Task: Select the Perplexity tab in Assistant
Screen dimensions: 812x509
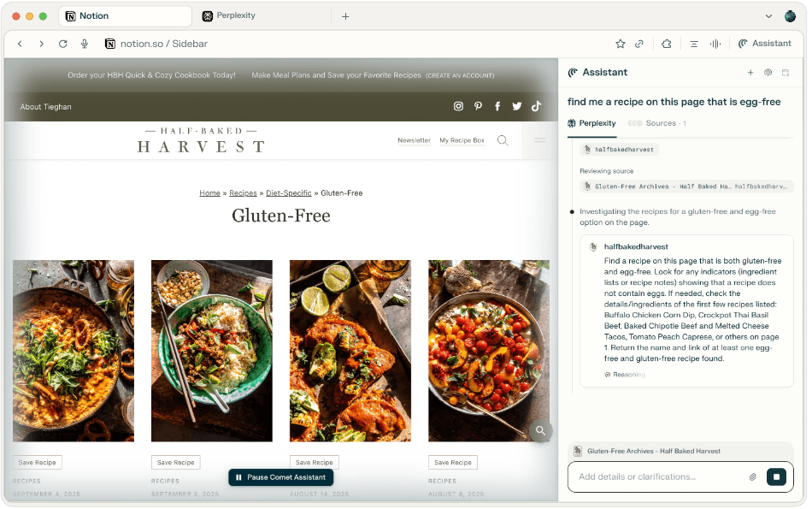Action: (592, 123)
